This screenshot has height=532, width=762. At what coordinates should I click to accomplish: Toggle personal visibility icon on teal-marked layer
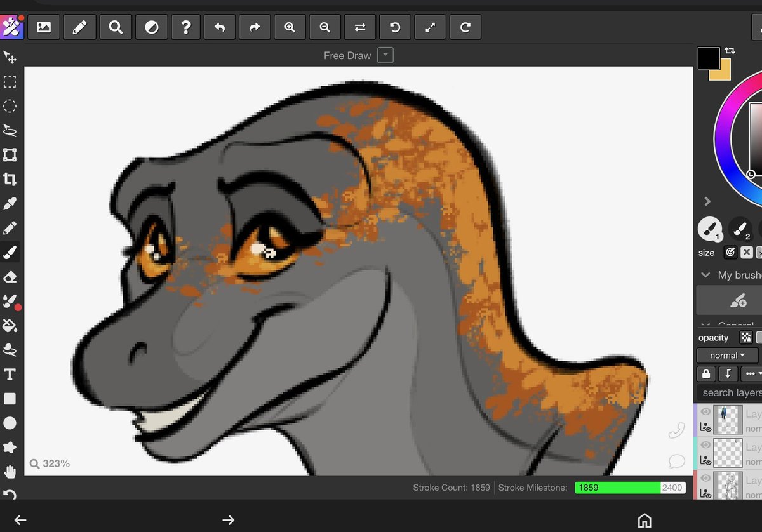pos(705,461)
